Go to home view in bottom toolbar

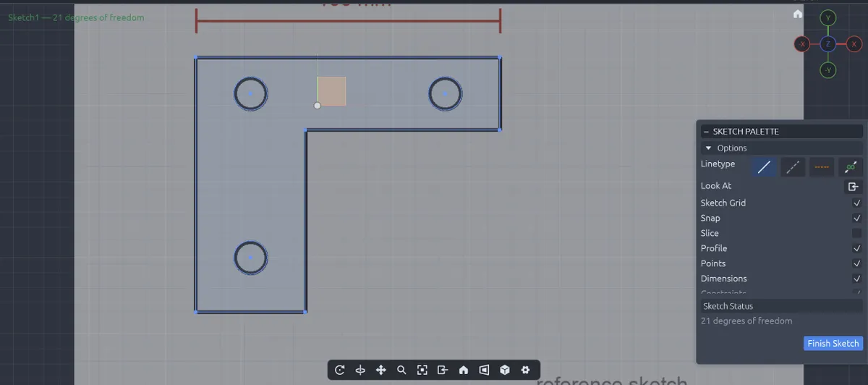pyautogui.click(x=464, y=370)
